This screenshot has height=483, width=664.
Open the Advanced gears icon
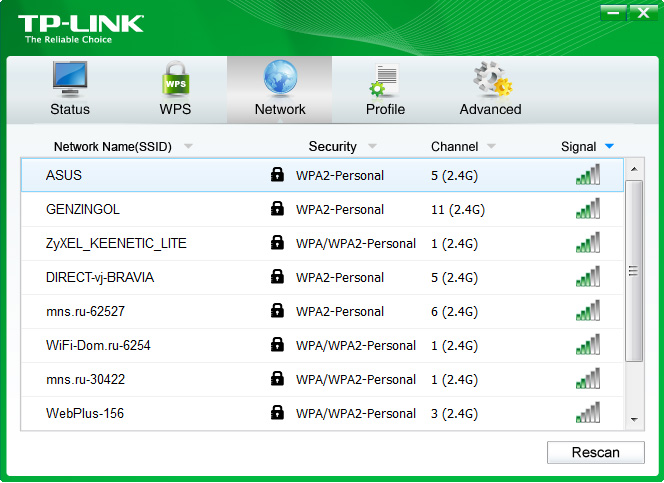(492, 79)
